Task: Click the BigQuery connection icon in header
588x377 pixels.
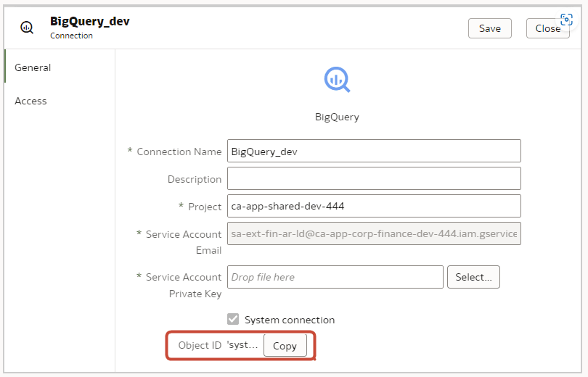Action: [27, 28]
